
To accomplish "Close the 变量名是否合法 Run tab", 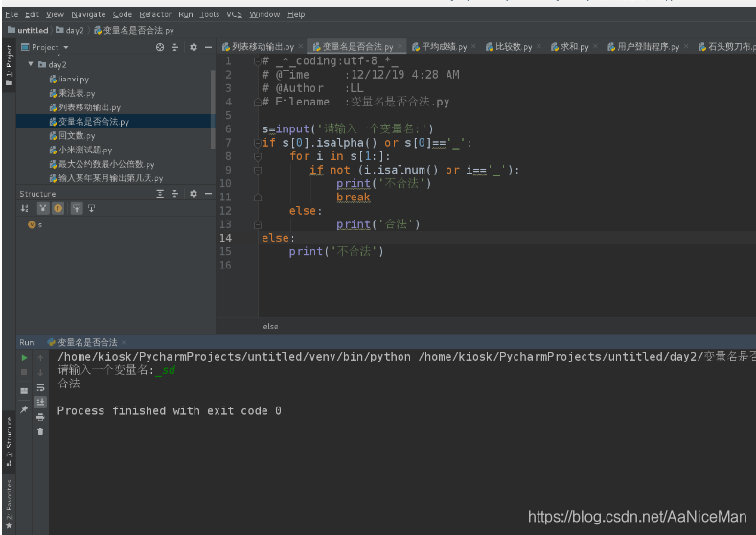I will pos(124,342).
